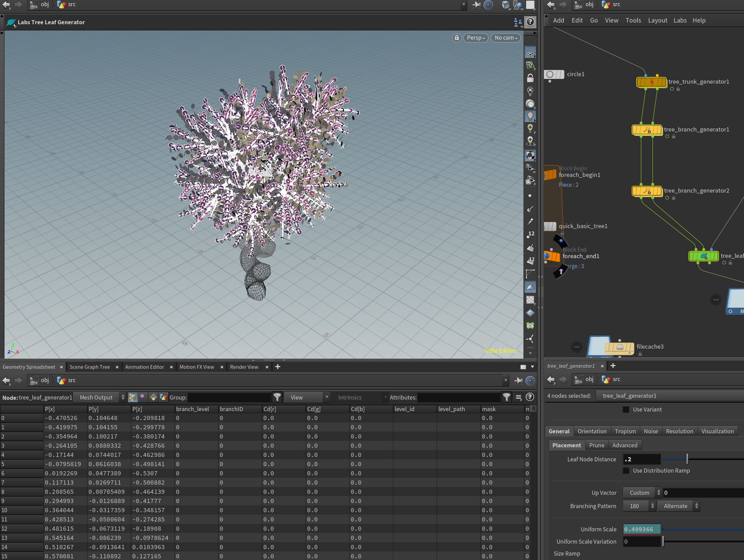Open the Labs menu in network editor

tap(680, 20)
